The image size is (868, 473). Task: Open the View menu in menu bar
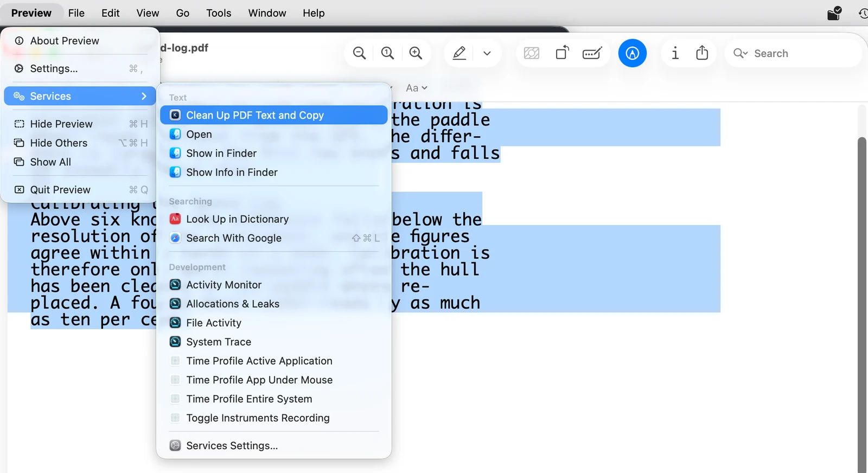pos(148,13)
